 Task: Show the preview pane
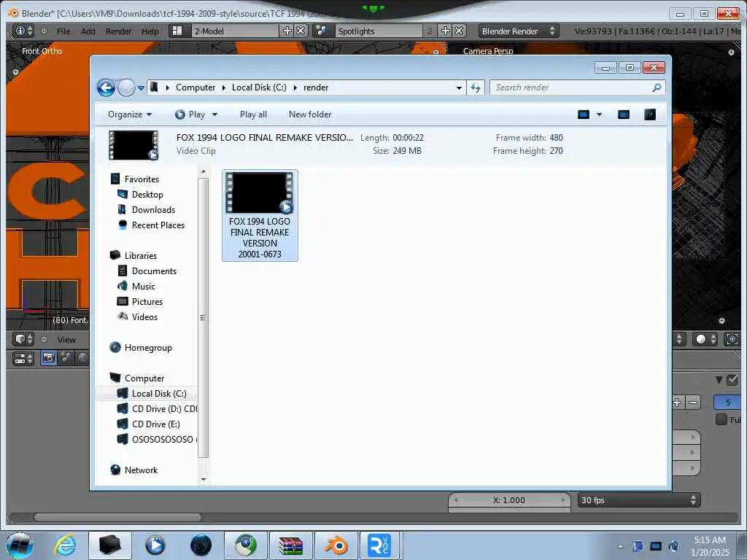tap(624, 114)
